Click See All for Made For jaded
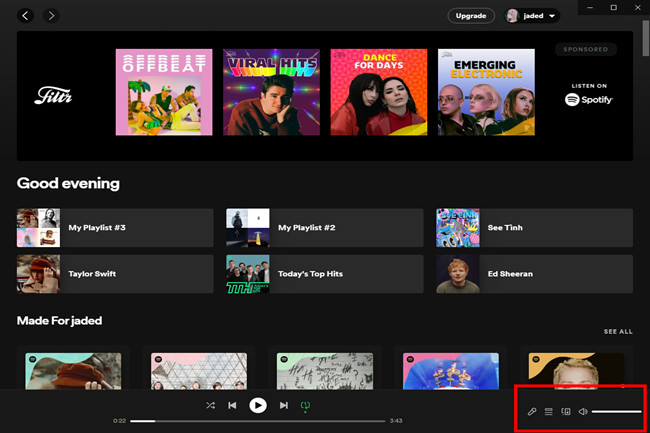 click(618, 331)
